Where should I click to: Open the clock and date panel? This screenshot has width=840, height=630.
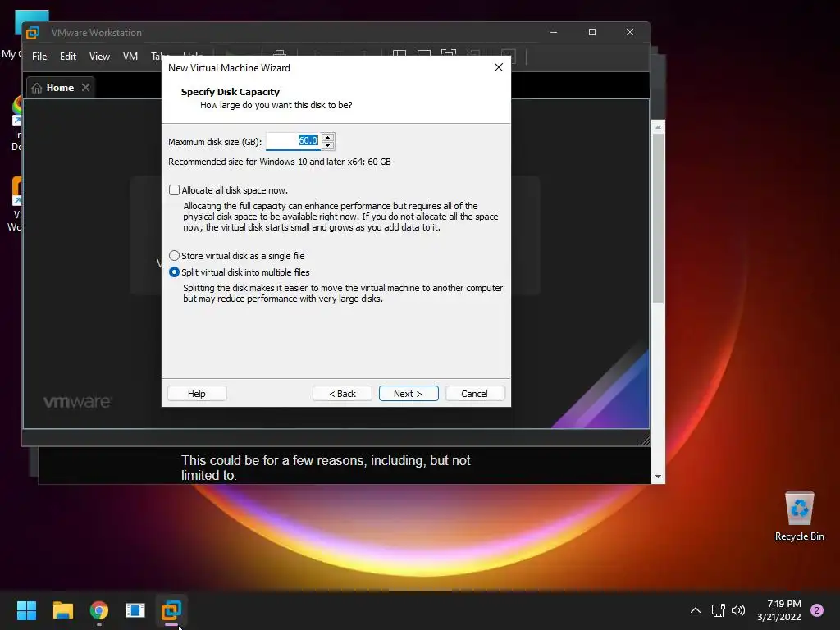779,610
